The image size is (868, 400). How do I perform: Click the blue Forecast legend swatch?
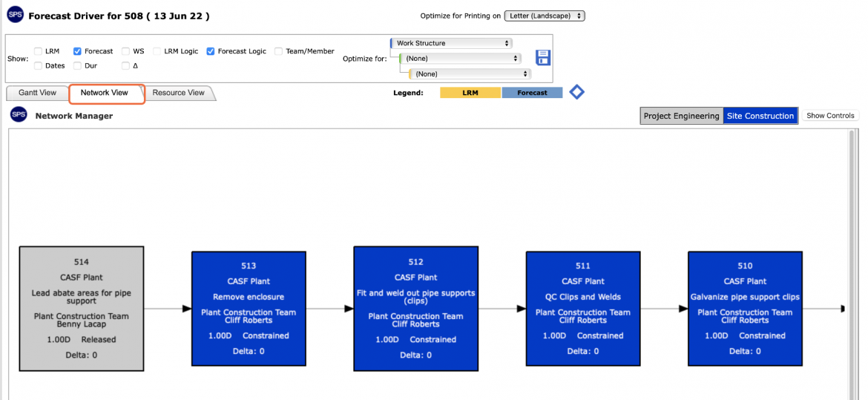(532, 93)
